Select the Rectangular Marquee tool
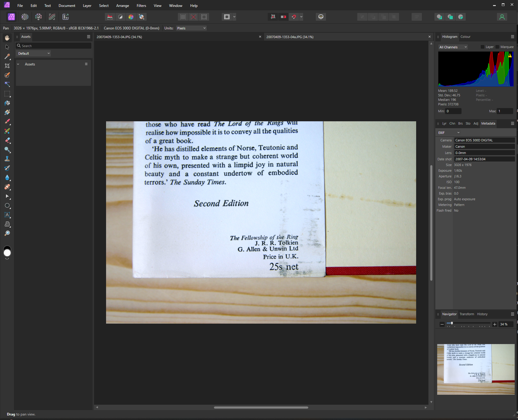518x420 pixels. click(7, 94)
